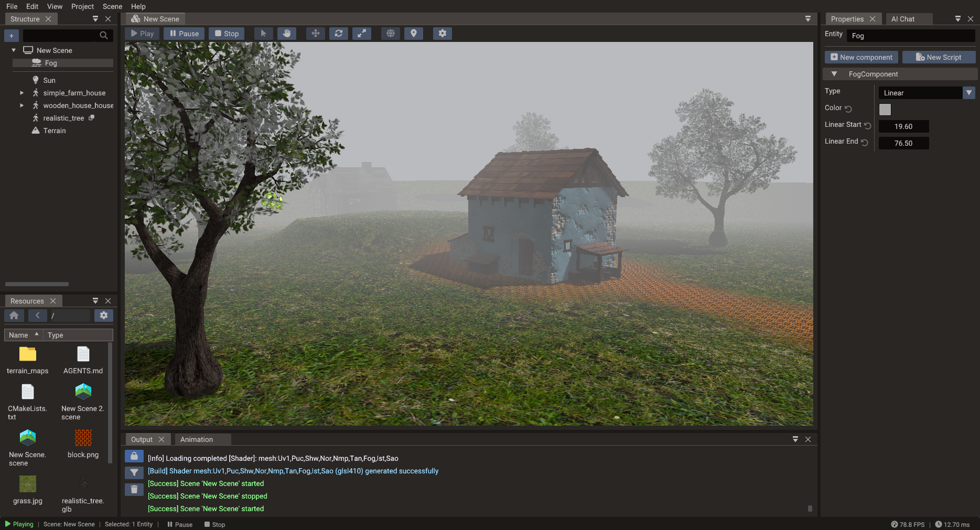Open the Output filter icon
980x530 pixels.
coord(134,473)
